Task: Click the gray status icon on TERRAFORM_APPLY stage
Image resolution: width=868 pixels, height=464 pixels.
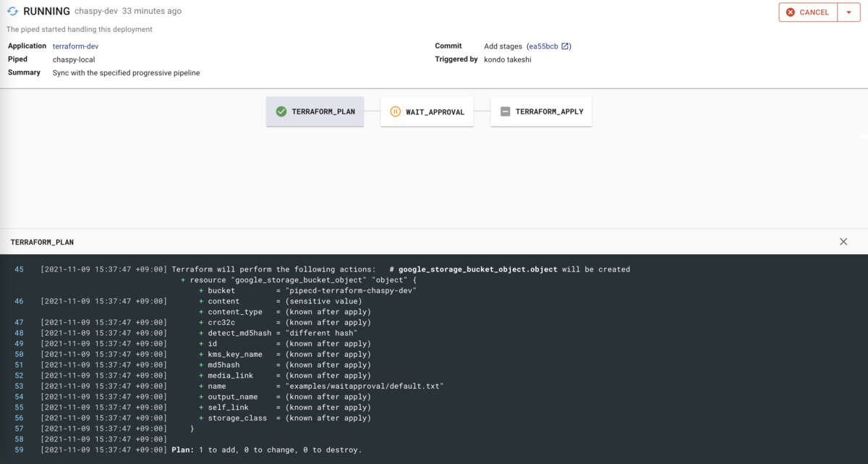Action: click(x=505, y=111)
